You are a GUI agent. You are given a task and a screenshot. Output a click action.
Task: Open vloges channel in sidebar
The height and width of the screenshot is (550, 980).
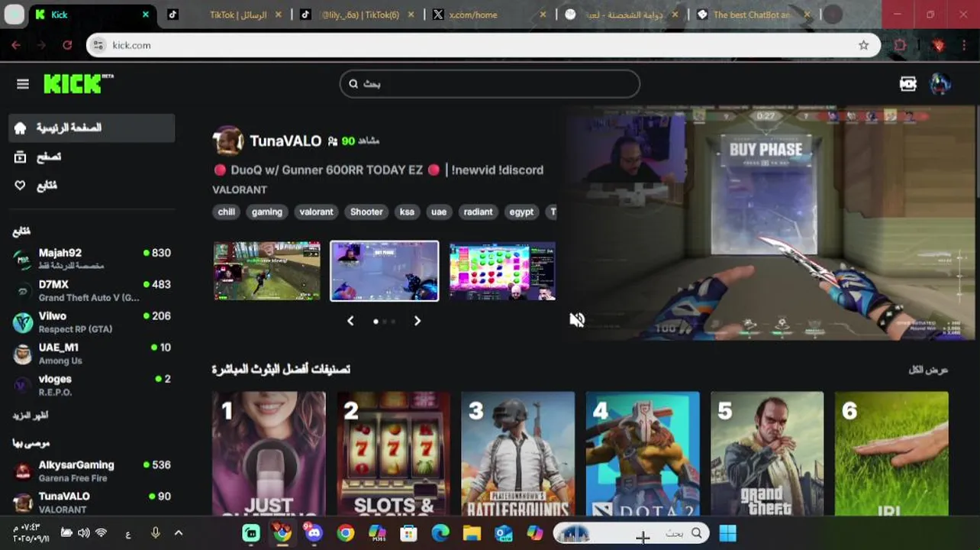click(92, 385)
